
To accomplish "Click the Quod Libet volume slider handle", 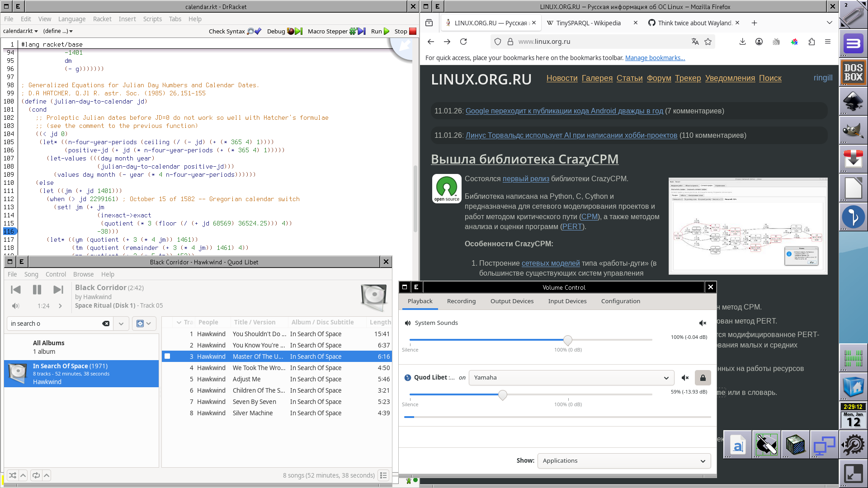I will pos(502,395).
